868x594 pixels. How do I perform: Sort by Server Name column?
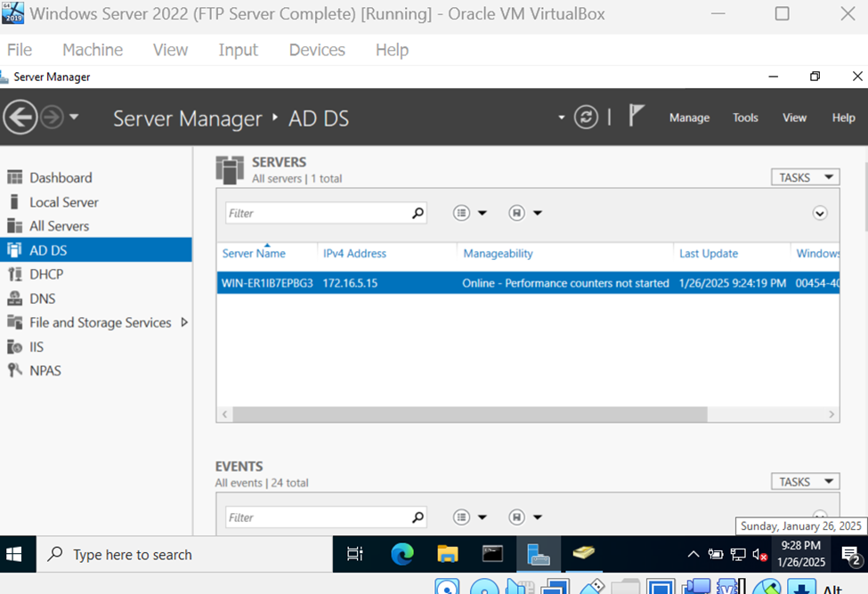pos(254,254)
